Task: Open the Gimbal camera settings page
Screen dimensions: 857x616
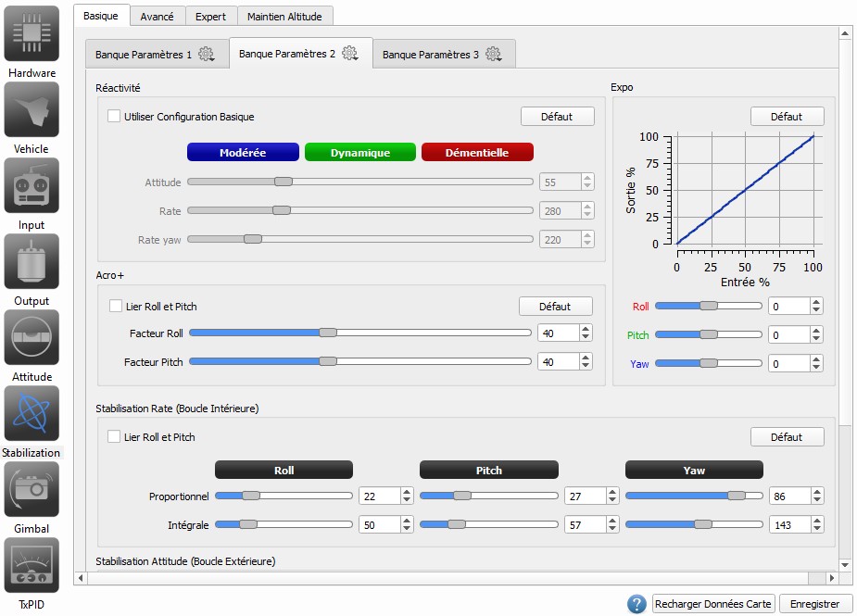Action: pyautogui.click(x=32, y=490)
